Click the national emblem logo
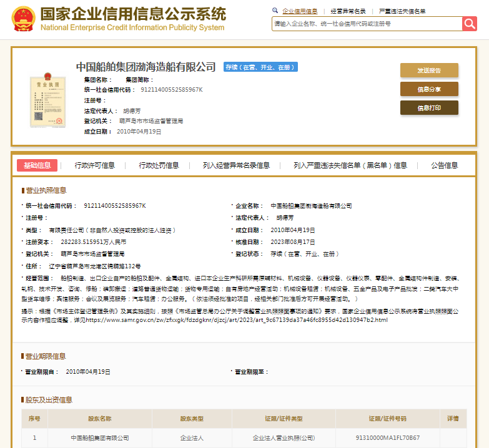Screen dimensions: 489x448 coord(23,19)
